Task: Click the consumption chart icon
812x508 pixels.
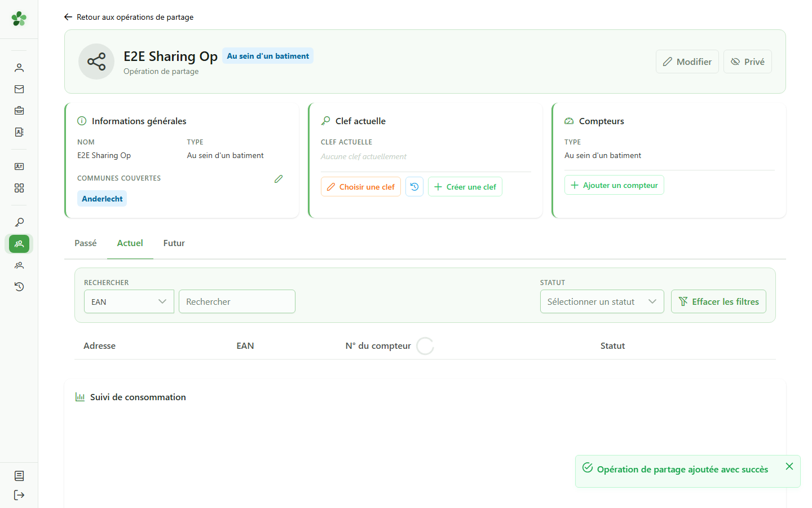Action: click(x=80, y=397)
